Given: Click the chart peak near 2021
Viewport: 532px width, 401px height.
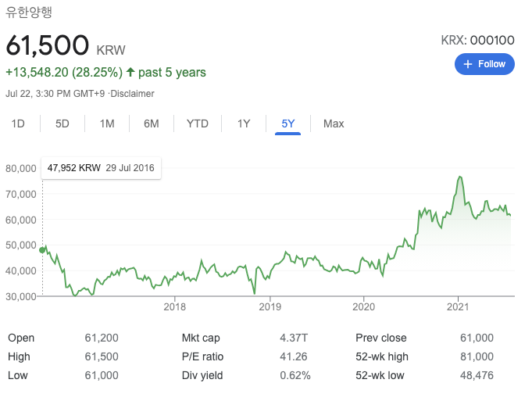Looking at the screenshot, I should click(x=460, y=177).
